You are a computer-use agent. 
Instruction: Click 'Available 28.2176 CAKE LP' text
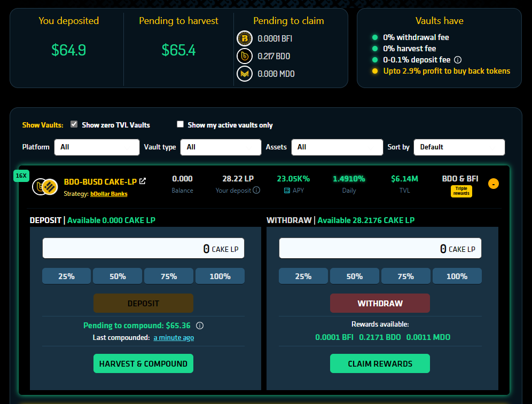click(366, 220)
